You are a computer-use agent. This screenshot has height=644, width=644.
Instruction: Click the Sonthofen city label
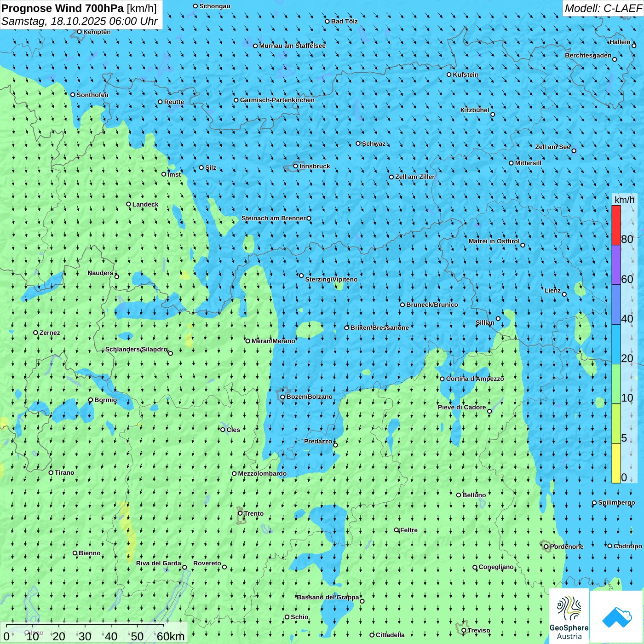(x=92, y=95)
